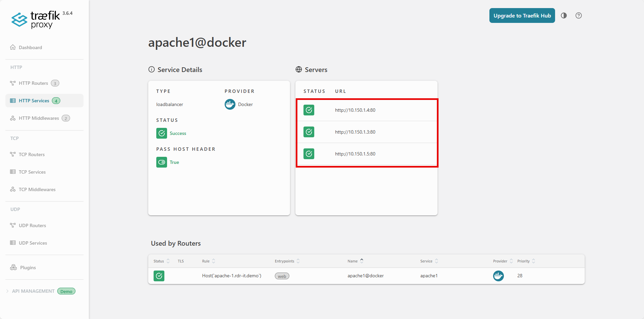Viewport: 644px width, 319px height.
Task: Open Plugins from the sidebar
Action: [28, 268]
